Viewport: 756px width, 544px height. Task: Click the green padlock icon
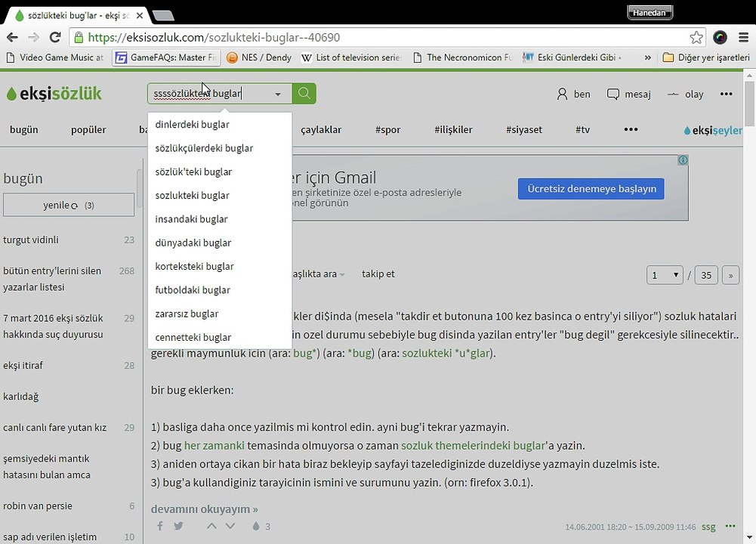79,37
